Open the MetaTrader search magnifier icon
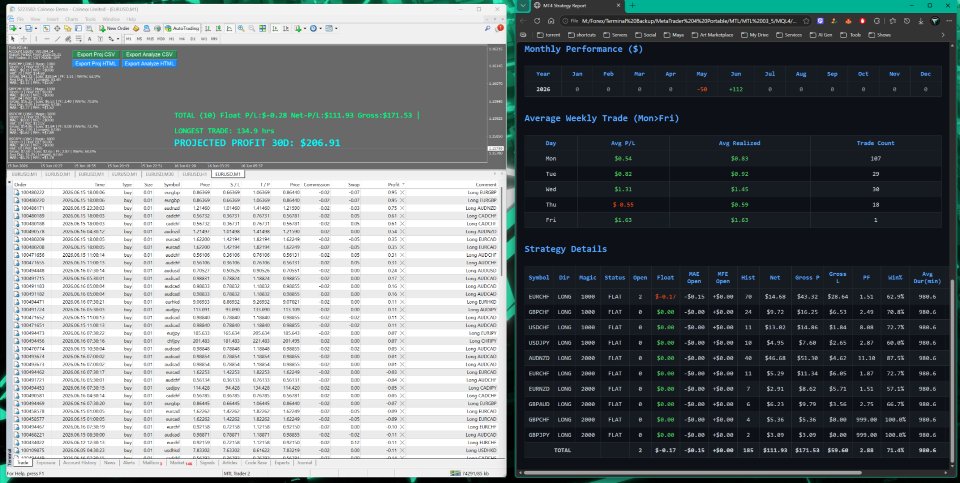Image resolution: width=960 pixels, height=483 pixels. tap(488, 28)
